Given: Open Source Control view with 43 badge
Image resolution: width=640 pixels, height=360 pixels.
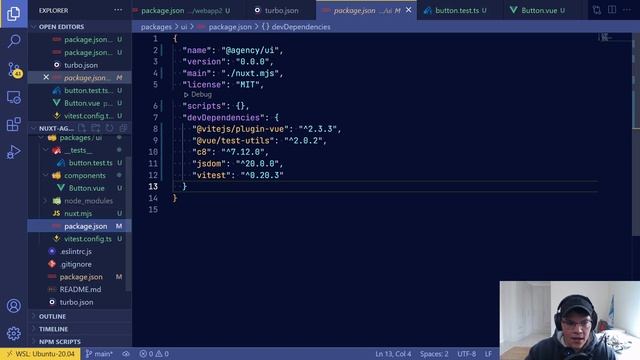Looking at the screenshot, I should point(13,70).
